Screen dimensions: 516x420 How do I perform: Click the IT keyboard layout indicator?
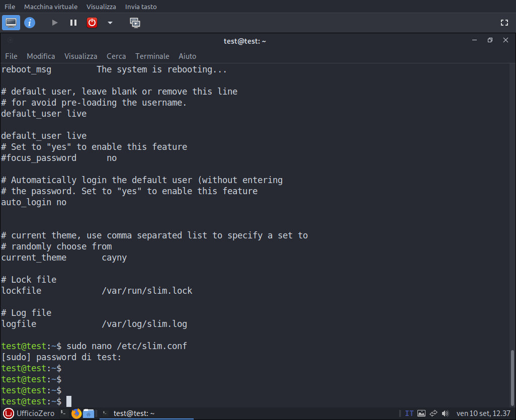tap(409, 413)
